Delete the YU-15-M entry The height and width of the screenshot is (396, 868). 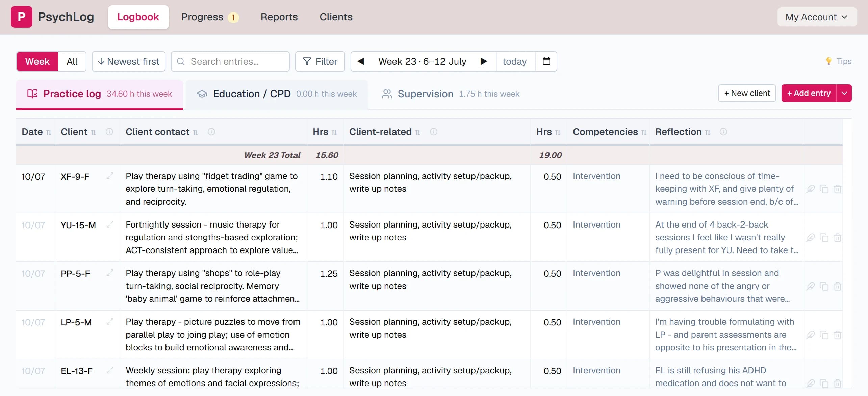(838, 238)
